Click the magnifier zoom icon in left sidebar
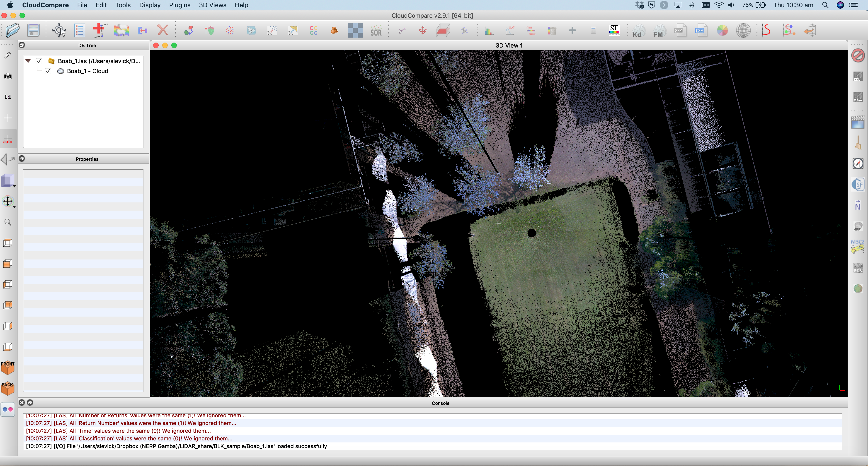This screenshot has height=466, width=868. coord(8,222)
